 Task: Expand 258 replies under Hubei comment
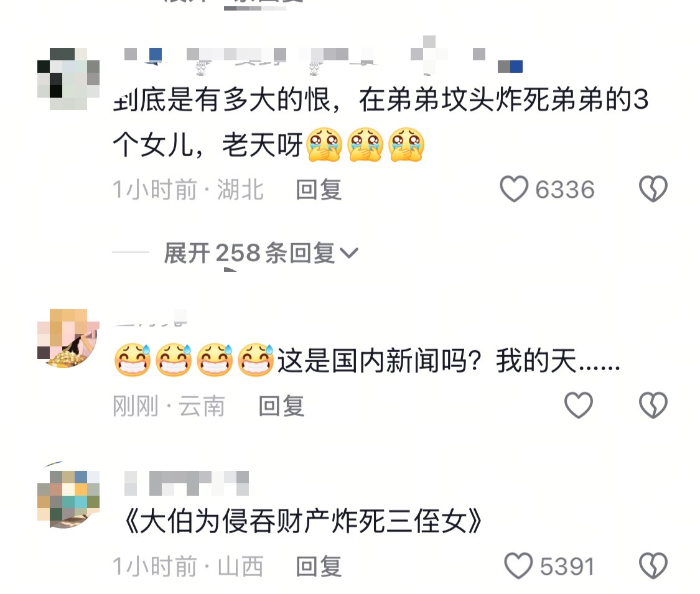(261, 253)
